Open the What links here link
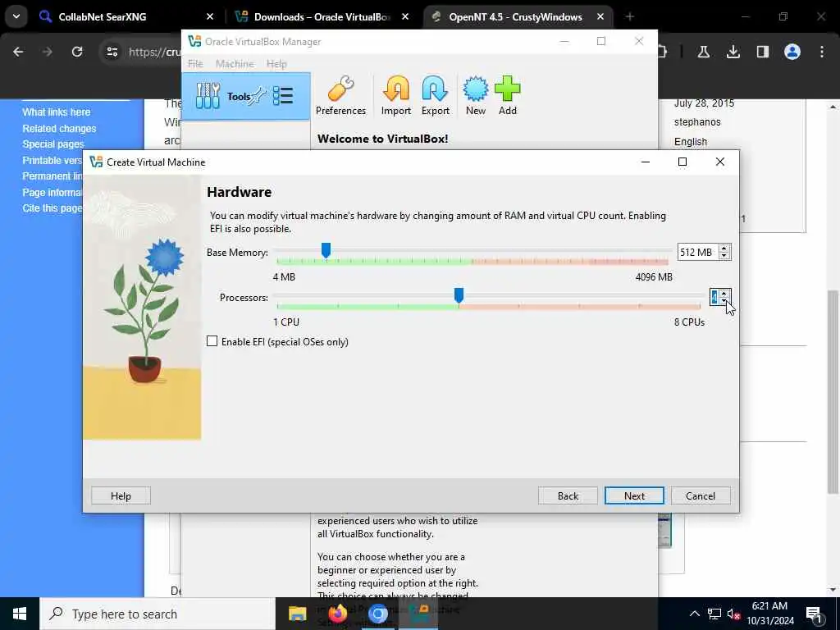The height and width of the screenshot is (630, 840). pyautogui.click(x=57, y=112)
